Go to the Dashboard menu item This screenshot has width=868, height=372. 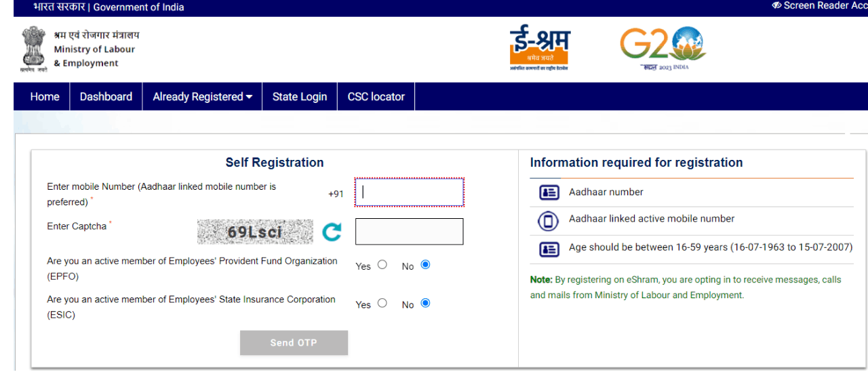[106, 97]
